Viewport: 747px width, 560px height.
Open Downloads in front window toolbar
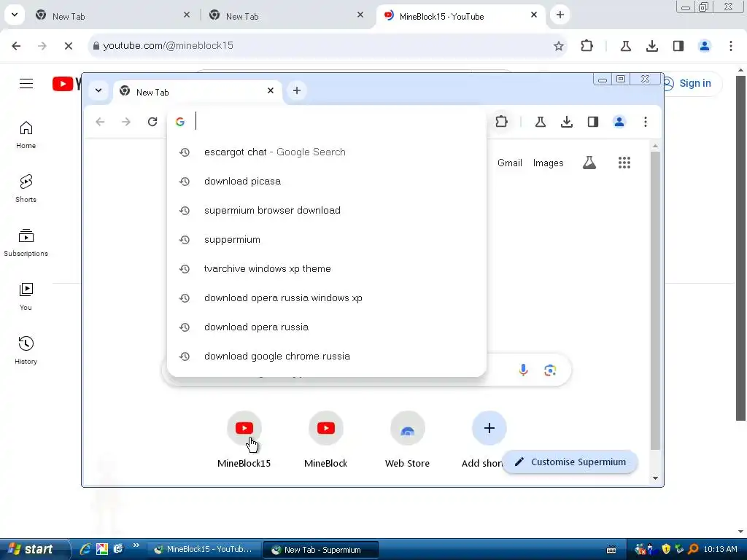point(566,122)
